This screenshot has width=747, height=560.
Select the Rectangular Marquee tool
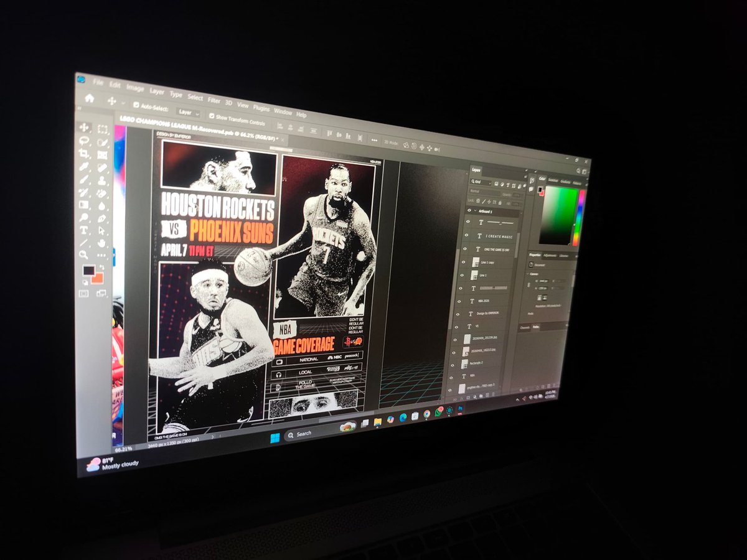tap(102, 129)
